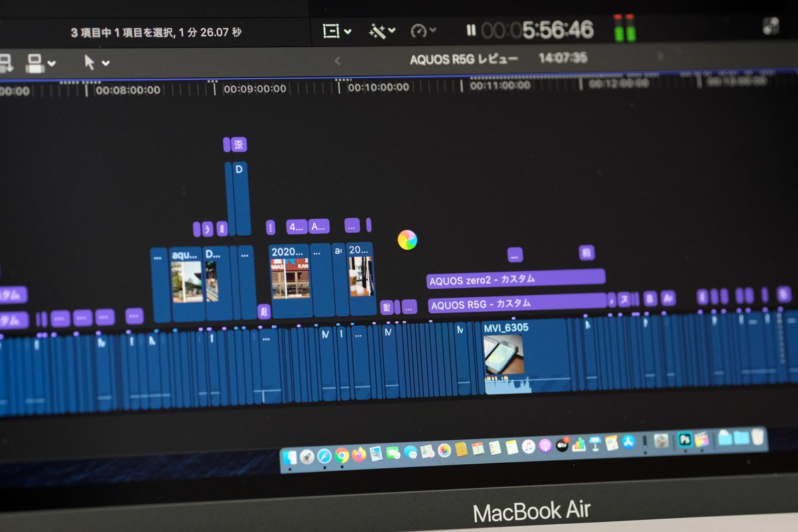The image size is (798, 532).
Task: Open Pages from the Dock
Action: [612, 442]
